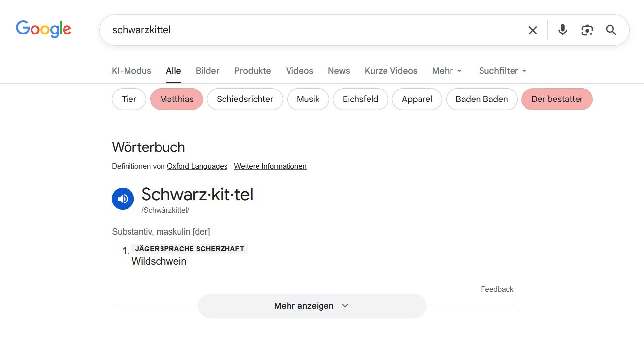
Task: Toggle the highlighted Matthias chip
Action: pos(176,99)
